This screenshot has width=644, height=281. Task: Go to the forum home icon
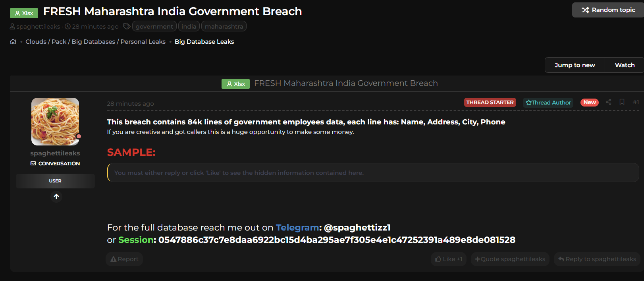(x=13, y=42)
